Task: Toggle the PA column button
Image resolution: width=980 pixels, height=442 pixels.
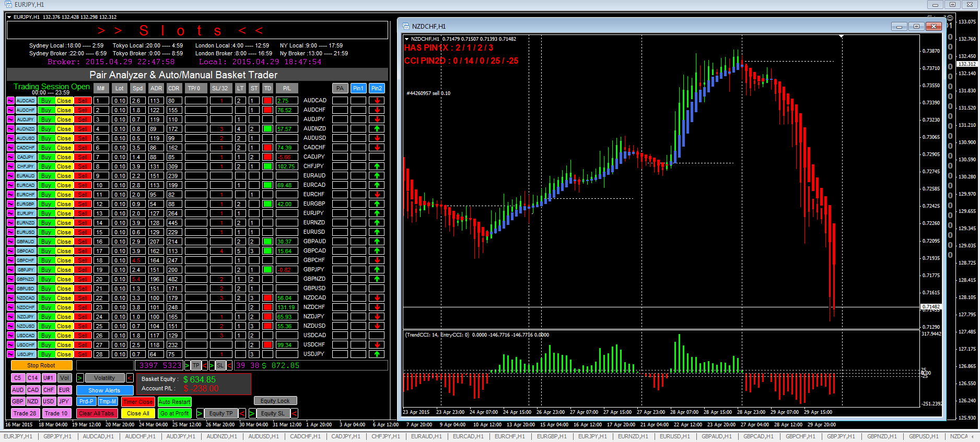Action: pos(340,89)
